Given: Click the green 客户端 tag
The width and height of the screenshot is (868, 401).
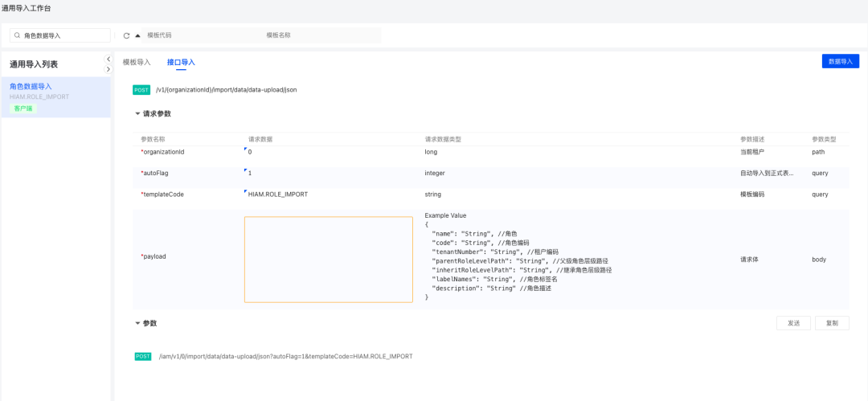Looking at the screenshot, I should pos(23,108).
